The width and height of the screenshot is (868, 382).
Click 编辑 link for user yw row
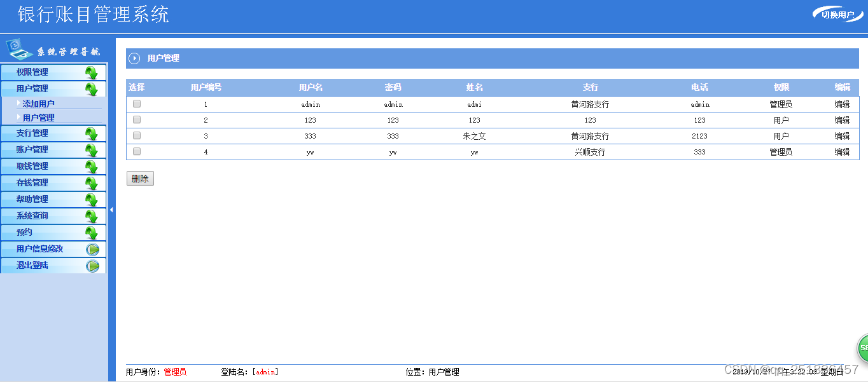pos(842,152)
